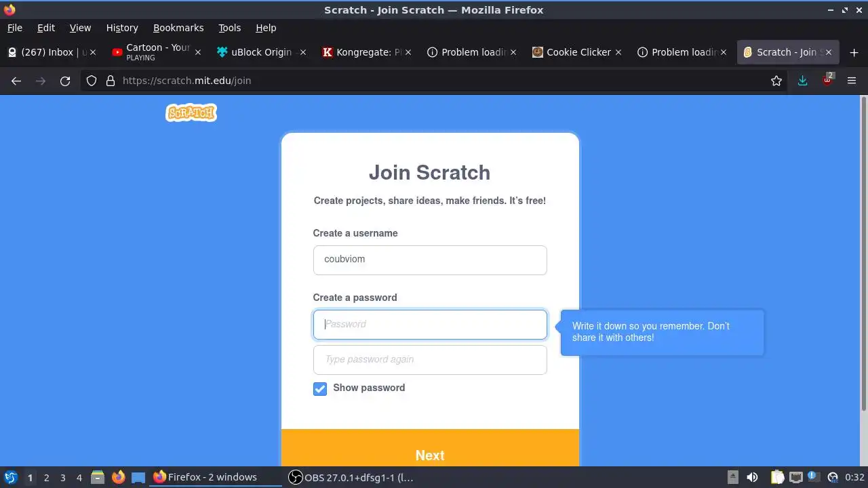Open the Bookmarks menu
Screen dimensions: 868x488
(x=178, y=28)
